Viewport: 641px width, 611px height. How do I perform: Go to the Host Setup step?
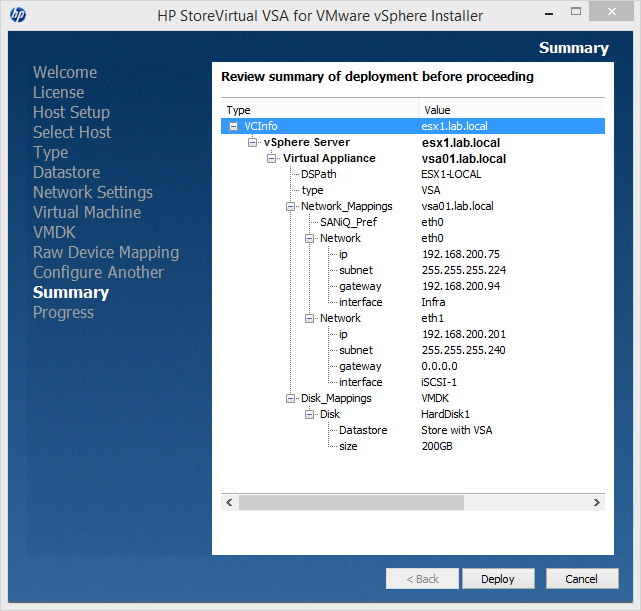(72, 112)
